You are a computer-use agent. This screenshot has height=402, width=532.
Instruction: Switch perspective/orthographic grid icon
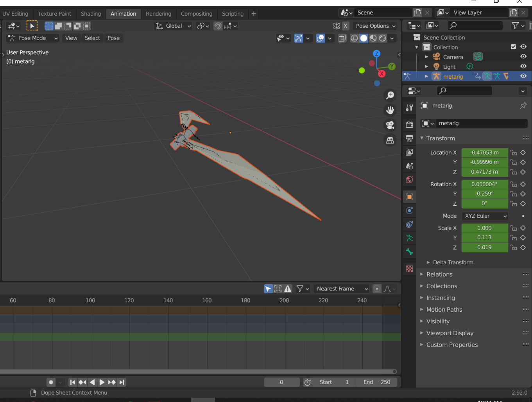click(x=390, y=140)
